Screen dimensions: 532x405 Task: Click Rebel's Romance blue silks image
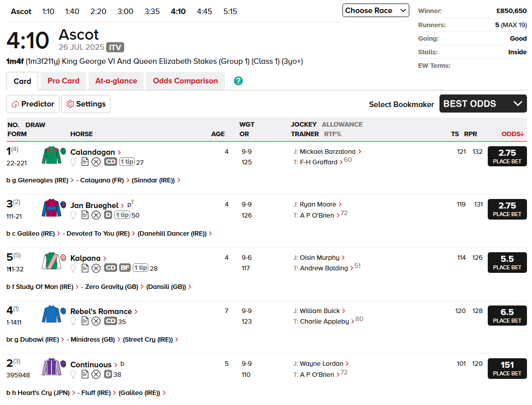pyautogui.click(x=52, y=314)
